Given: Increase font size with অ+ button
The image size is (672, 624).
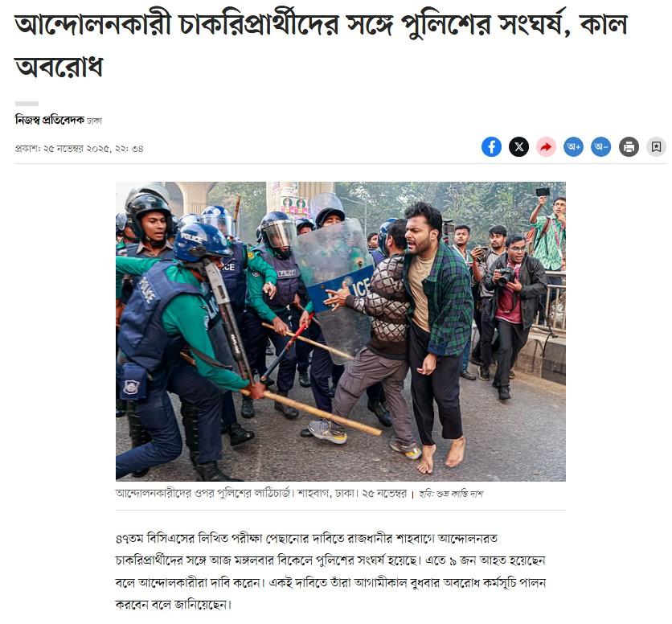Looking at the screenshot, I should [x=573, y=147].
